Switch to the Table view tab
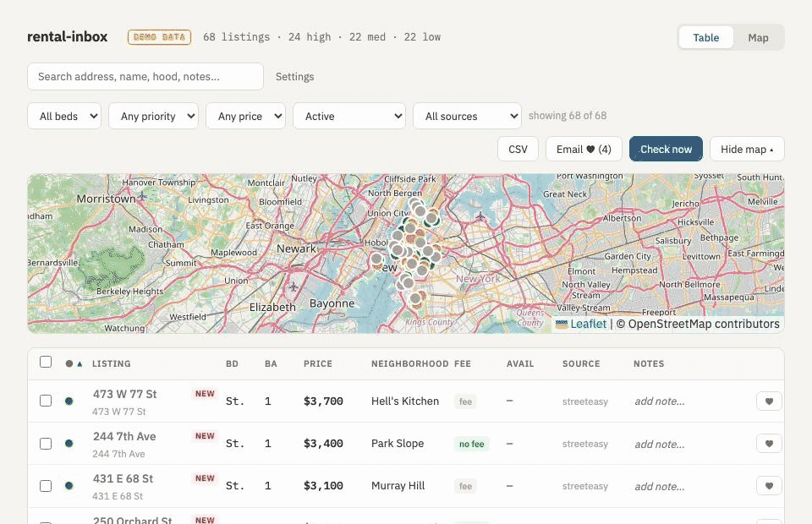The width and height of the screenshot is (812, 524). pos(705,37)
